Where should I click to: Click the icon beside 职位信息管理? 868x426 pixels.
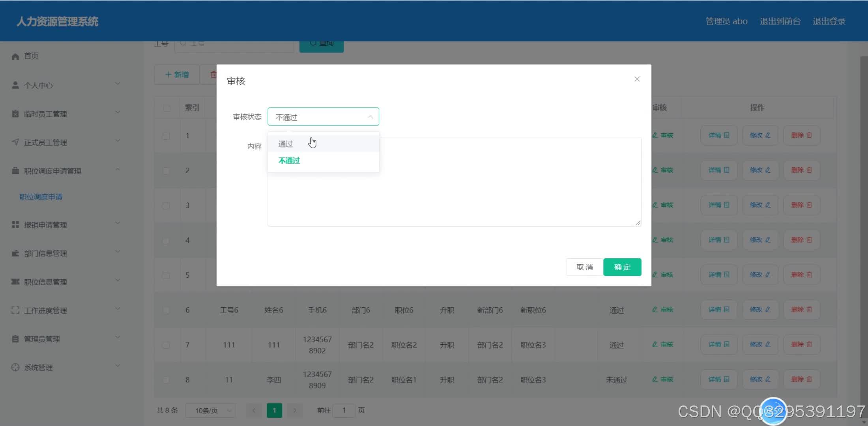[15, 282]
